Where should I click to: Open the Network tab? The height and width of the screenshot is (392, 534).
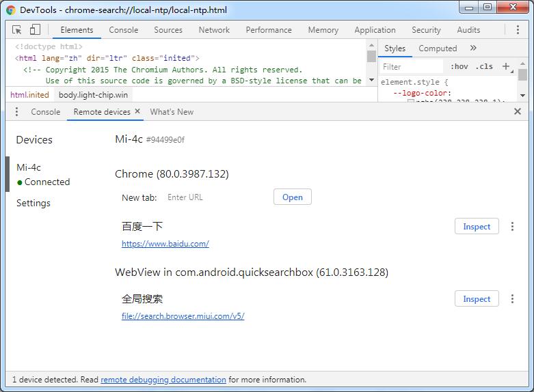214,30
